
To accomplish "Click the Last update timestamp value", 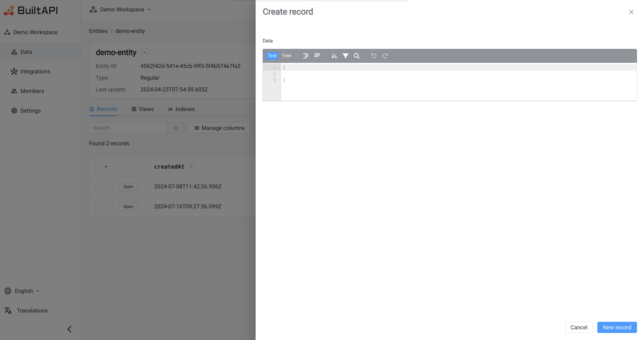I will click(x=174, y=90).
